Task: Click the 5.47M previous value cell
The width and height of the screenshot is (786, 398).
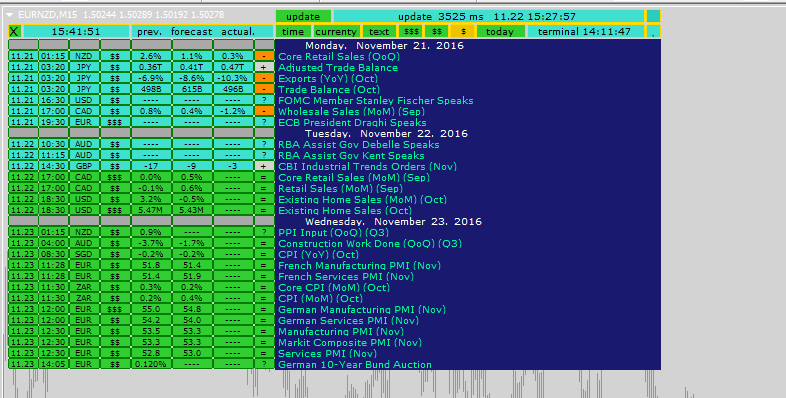Action: (151, 211)
